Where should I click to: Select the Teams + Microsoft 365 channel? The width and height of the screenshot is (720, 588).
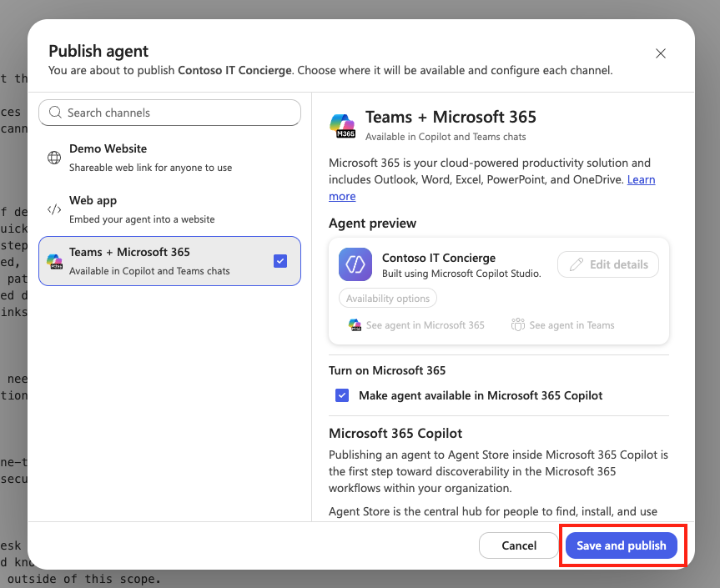[170, 261]
